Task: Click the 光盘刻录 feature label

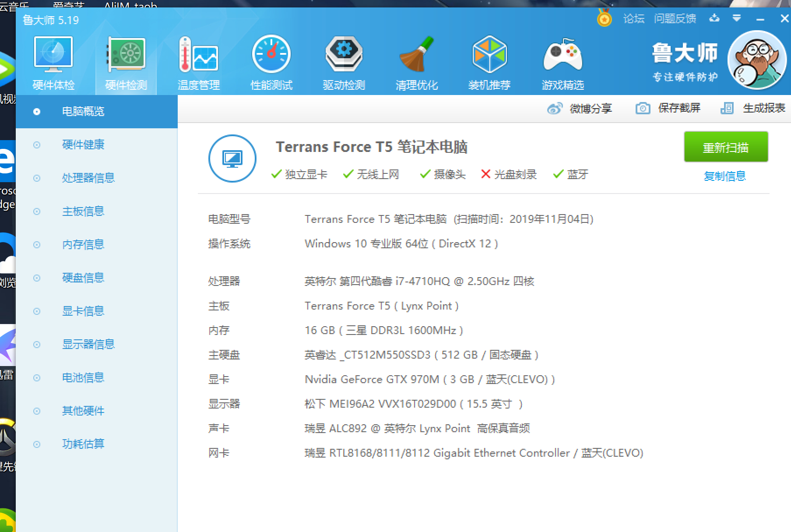Action: (x=516, y=174)
